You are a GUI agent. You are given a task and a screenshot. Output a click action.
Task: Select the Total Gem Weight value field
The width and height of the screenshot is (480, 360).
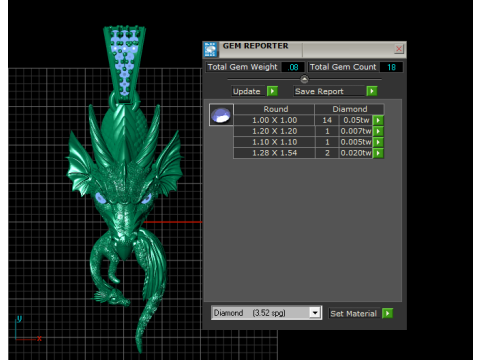point(293,67)
